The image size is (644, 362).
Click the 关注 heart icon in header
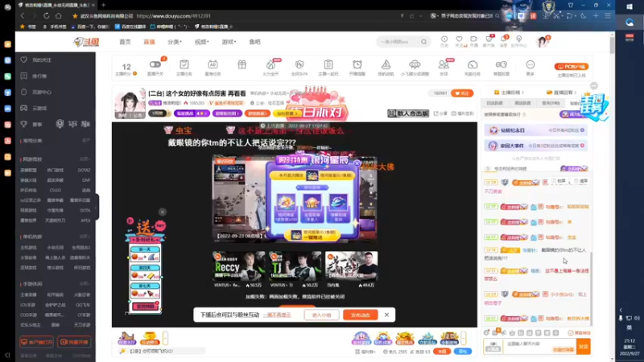(459, 39)
